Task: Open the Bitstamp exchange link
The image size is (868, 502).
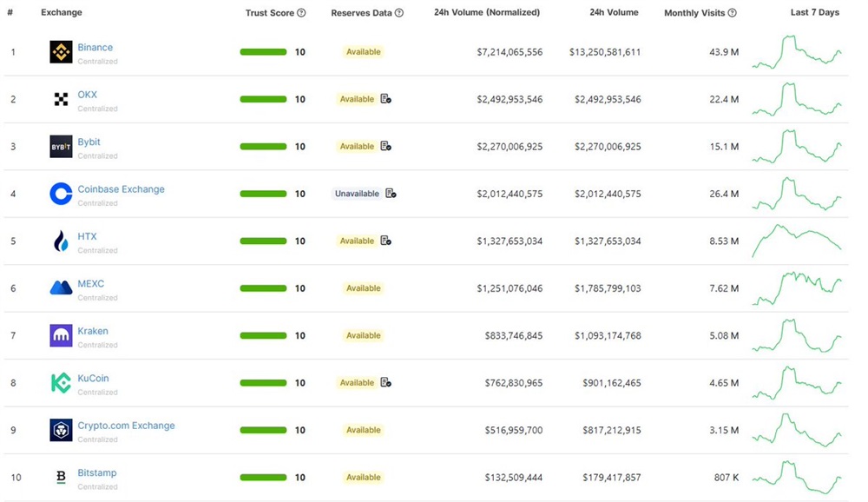Action: pos(97,473)
